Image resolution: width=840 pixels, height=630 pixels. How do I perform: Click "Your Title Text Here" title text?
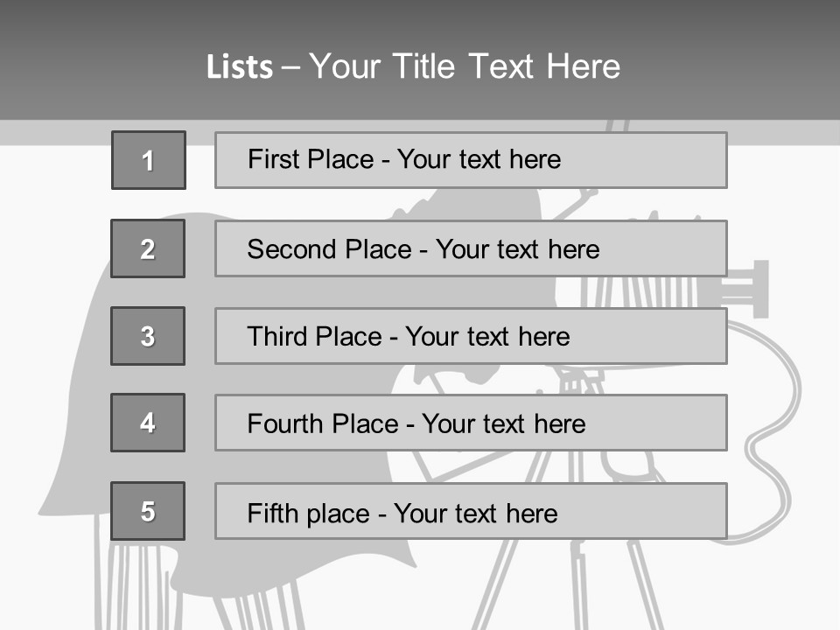(x=465, y=67)
